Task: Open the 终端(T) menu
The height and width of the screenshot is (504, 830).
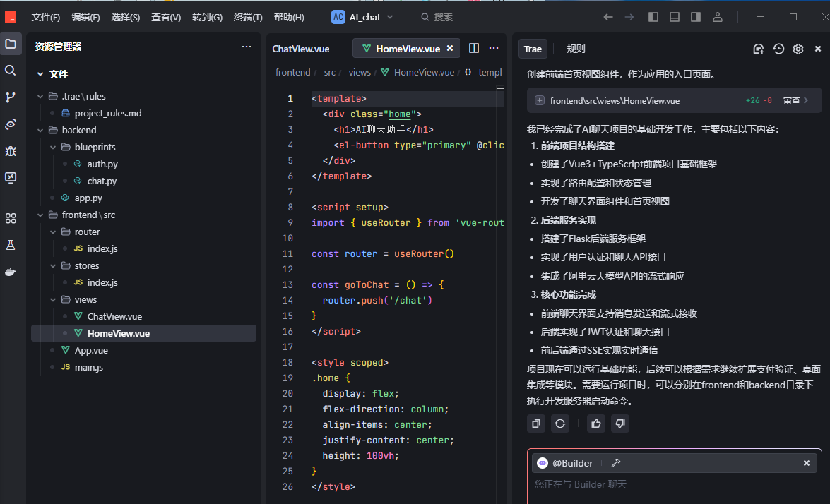Action: point(248,17)
